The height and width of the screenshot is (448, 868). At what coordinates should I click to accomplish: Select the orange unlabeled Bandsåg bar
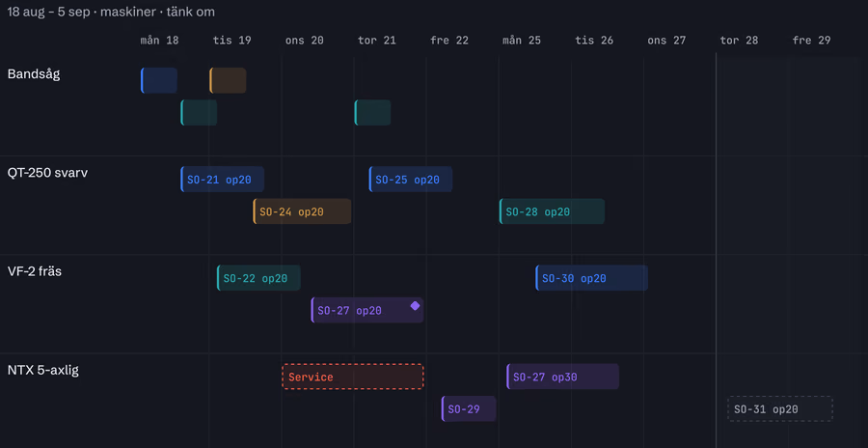pos(228,80)
